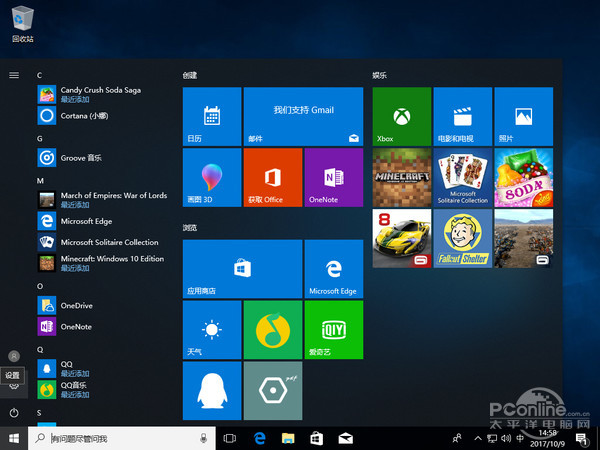
Task: Open the 电影和电视 movies tile
Action: [x=463, y=116]
